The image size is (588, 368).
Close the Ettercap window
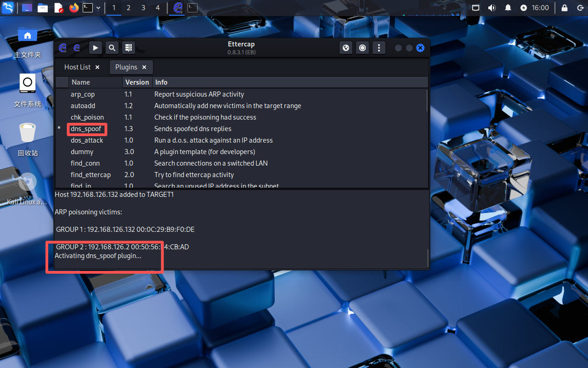pos(420,48)
